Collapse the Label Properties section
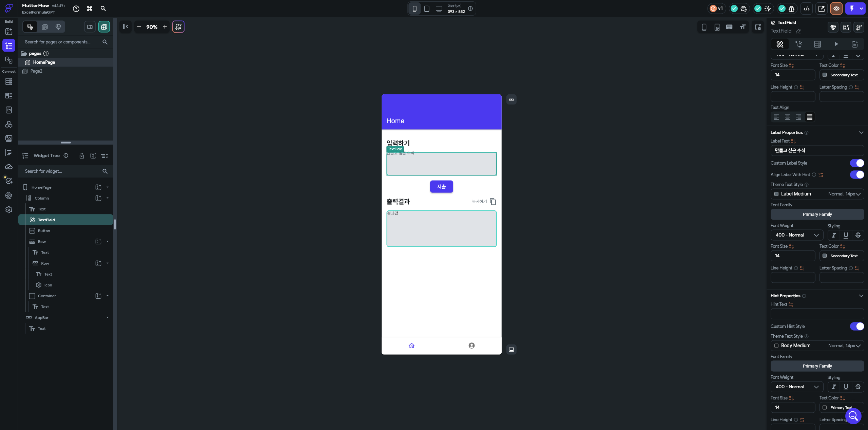The height and width of the screenshot is (430, 868). click(861, 133)
